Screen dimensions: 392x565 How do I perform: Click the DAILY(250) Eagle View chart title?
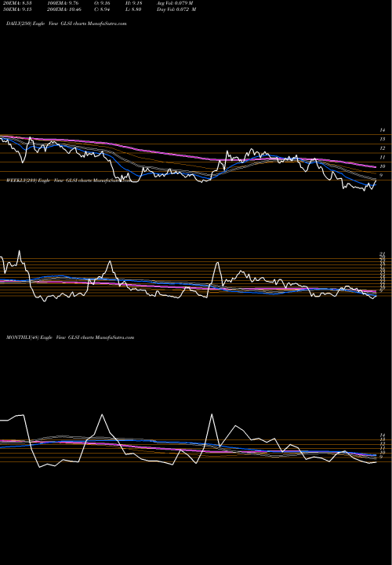66,24
